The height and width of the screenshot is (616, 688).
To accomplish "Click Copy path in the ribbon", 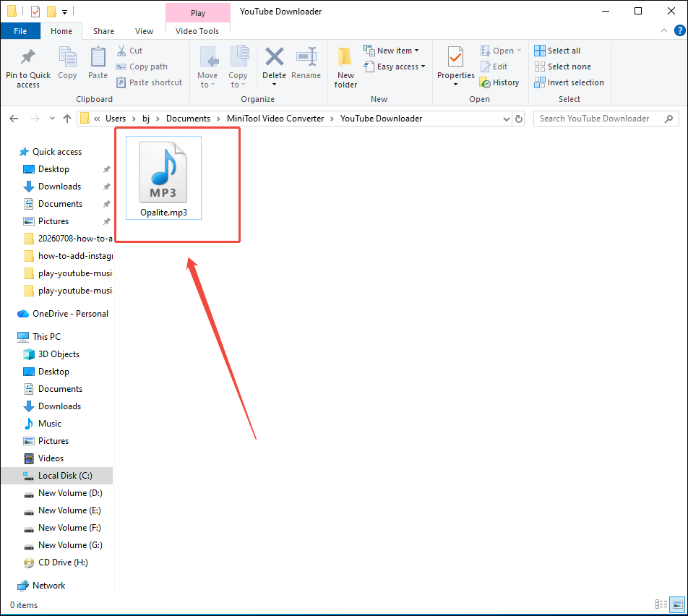I will pos(142,67).
